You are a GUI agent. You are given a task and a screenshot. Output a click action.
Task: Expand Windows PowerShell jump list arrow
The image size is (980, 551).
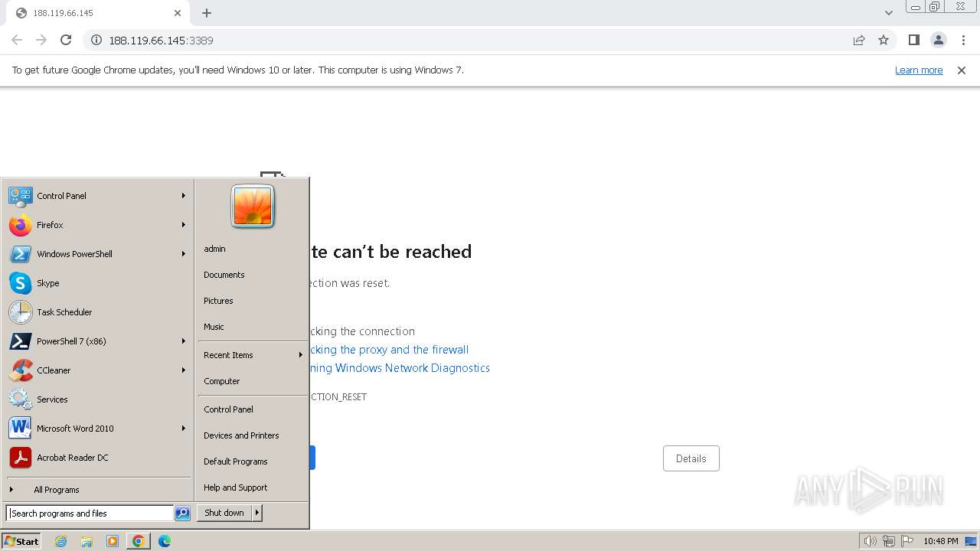click(184, 254)
